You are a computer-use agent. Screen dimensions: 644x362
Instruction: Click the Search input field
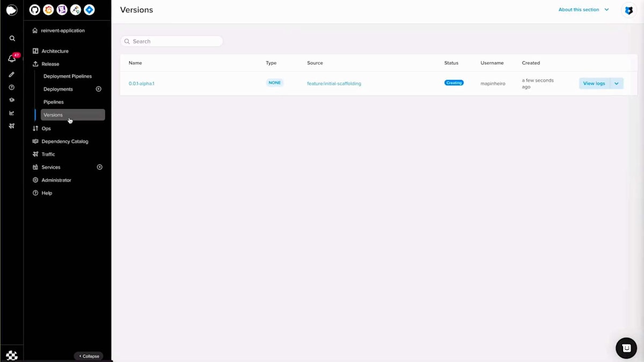pos(172,41)
